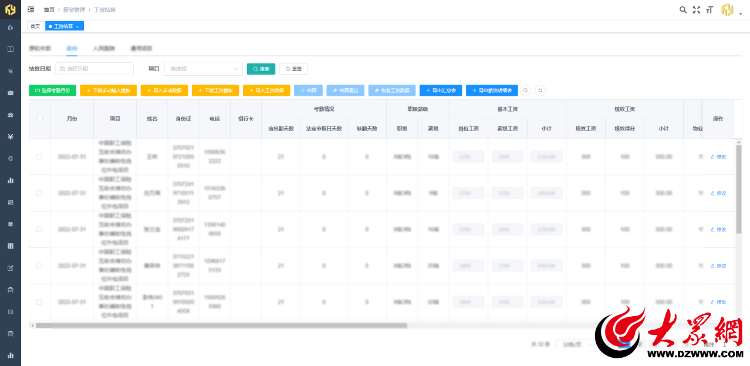Click 薪级工资 input in row 15165360757
Image resolution: width=750 pixels, height=366 pixels.
coord(507,193)
